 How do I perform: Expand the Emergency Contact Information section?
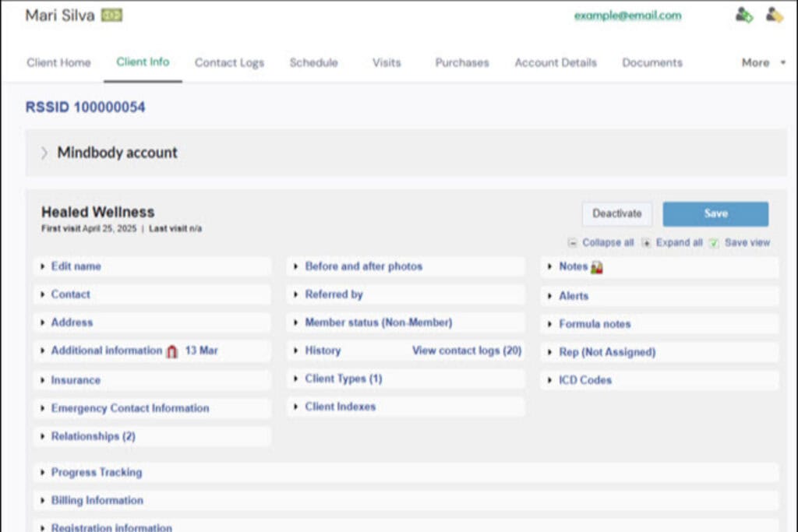[129, 408]
